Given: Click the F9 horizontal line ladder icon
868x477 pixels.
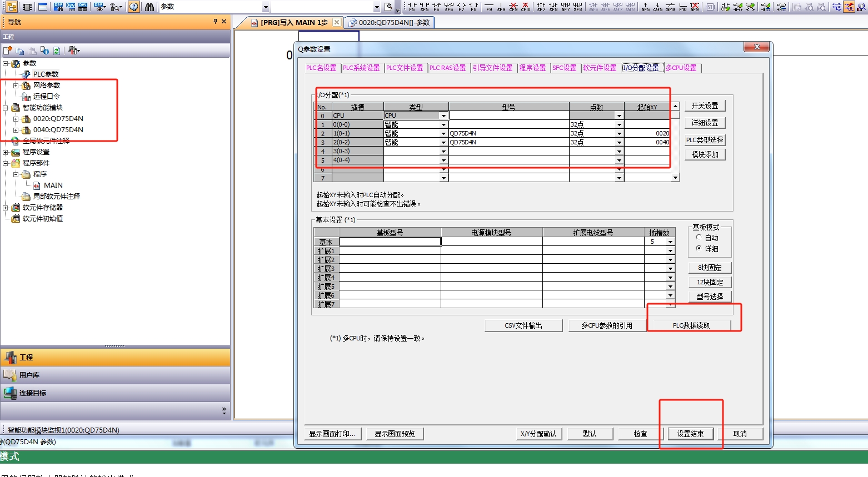Looking at the screenshot, I should click(x=489, y=7).
